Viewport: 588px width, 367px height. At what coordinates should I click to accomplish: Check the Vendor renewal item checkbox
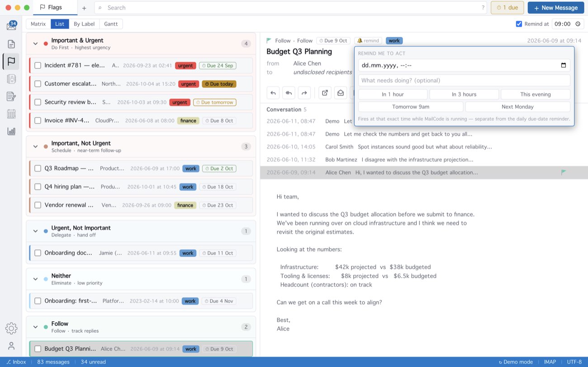click(x=38, y=205)
